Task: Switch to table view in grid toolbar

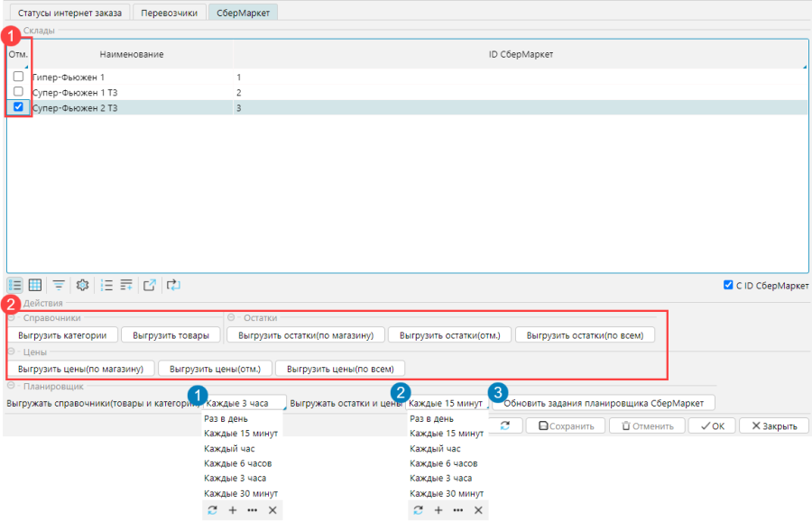Action: pyautogui.click(x=35, y=285)
